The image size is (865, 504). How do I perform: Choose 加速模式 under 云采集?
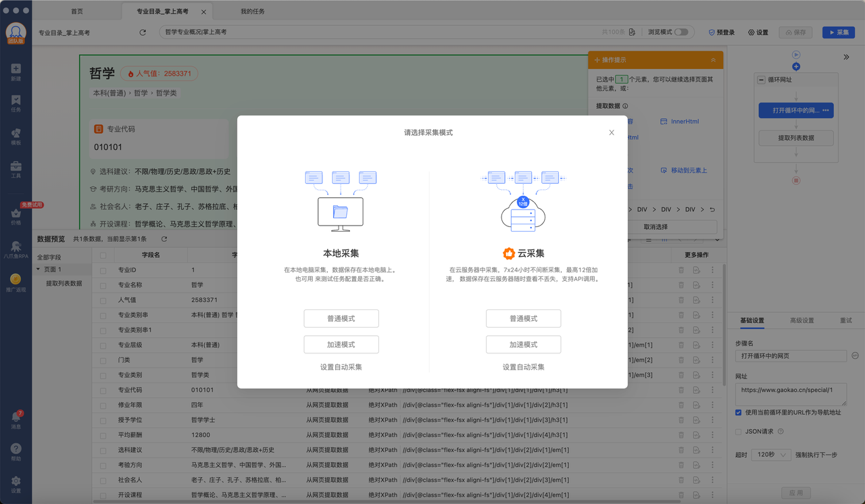point(523,345)
